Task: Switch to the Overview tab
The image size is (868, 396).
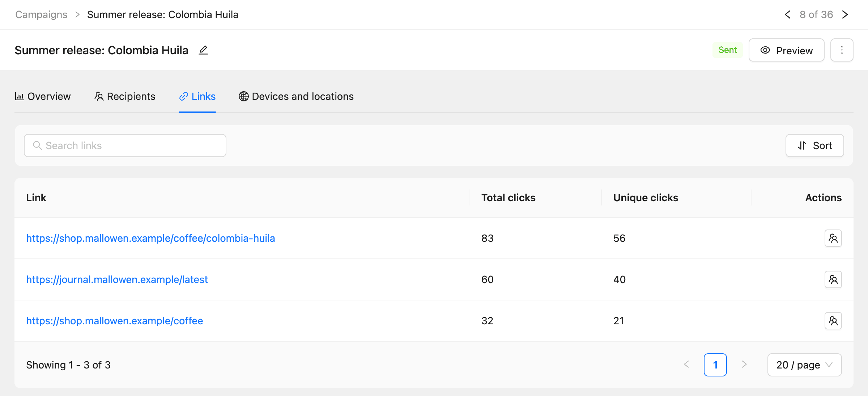Action: tap(43, 96)
